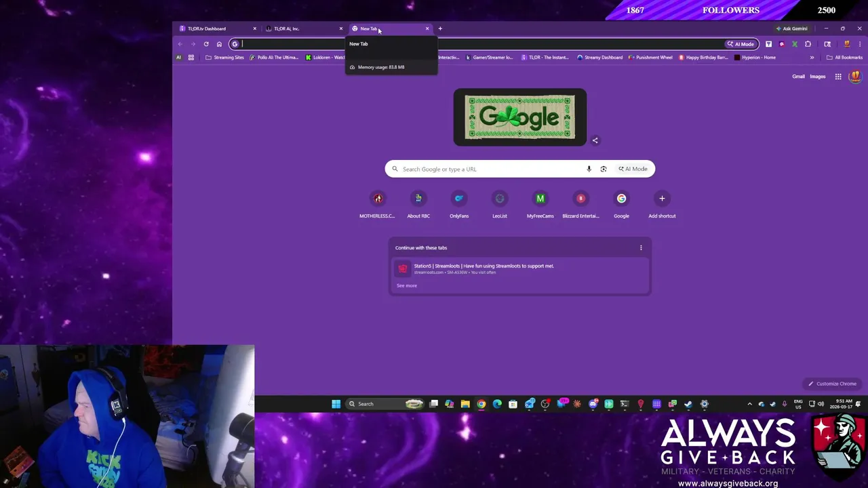Click the See more link
This screenshot has width=868, height=488.
coord(407,285)
